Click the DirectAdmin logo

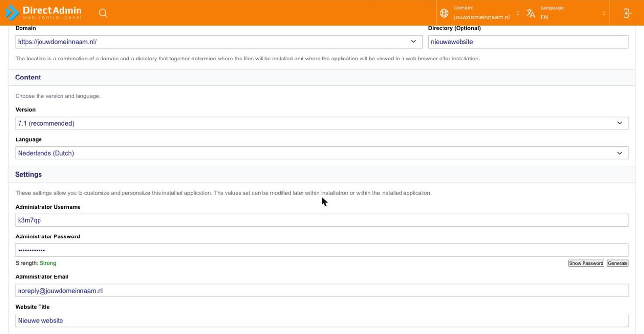43,13
